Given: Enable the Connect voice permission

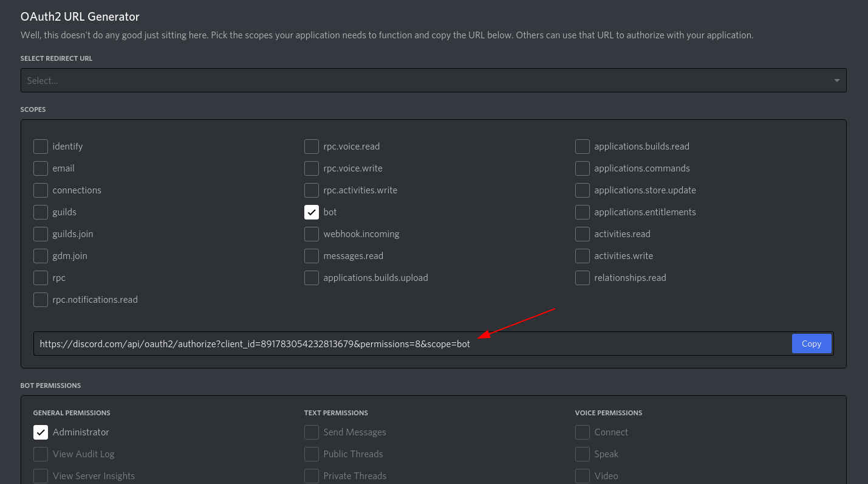Looking at the screenshot, I should point(583,432).
